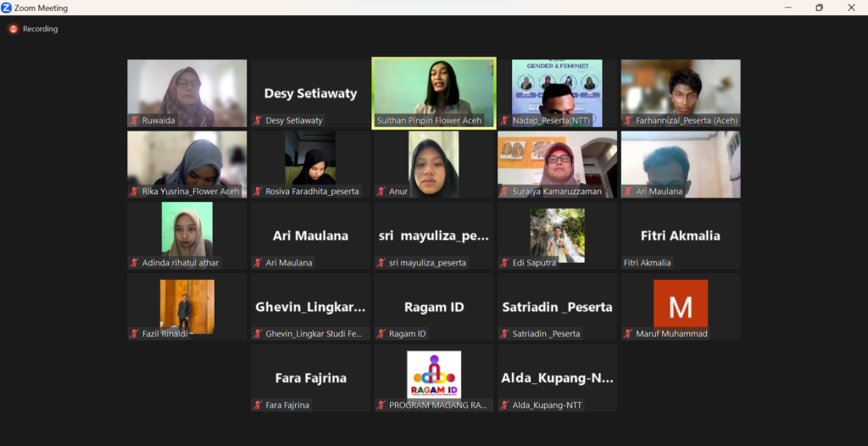The image size is (868, 446).
Task: Click the muted mic icon beside Desy Setiawaty's label
Action: (x=258, y=120)
